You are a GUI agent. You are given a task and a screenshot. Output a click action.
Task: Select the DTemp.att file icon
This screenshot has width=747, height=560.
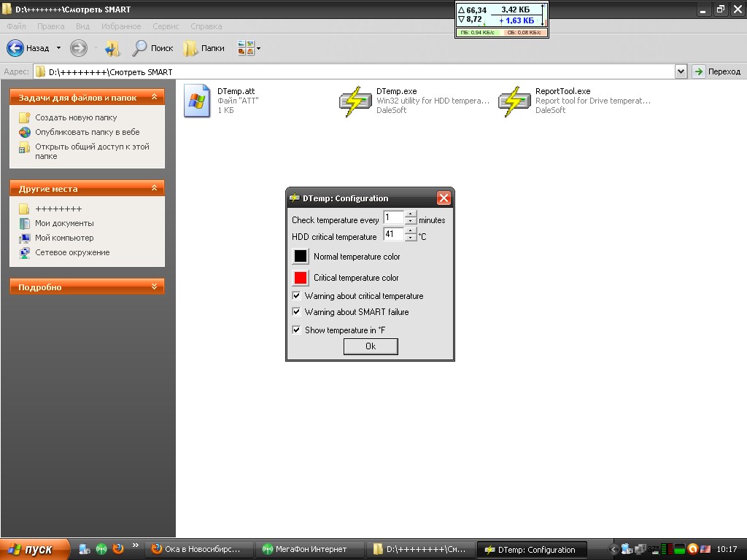pos(197,101)
